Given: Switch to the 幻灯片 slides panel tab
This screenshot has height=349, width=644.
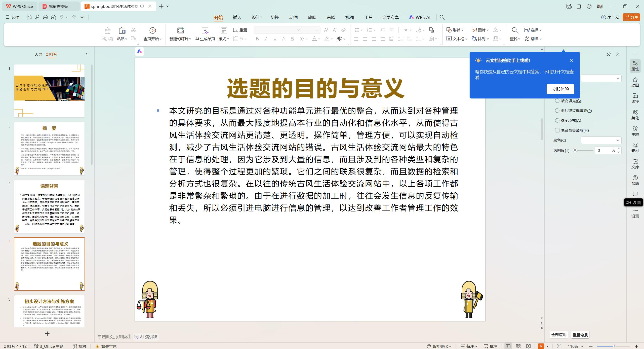Looking at the screenshot, I should 52,54.
